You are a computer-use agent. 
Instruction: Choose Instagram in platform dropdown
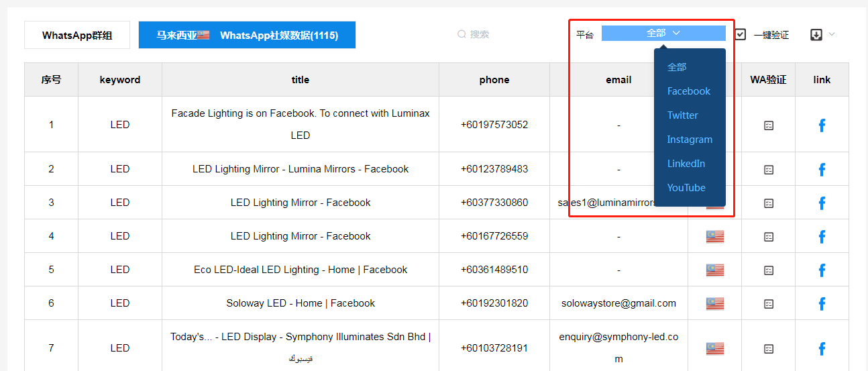click(690, 140)
